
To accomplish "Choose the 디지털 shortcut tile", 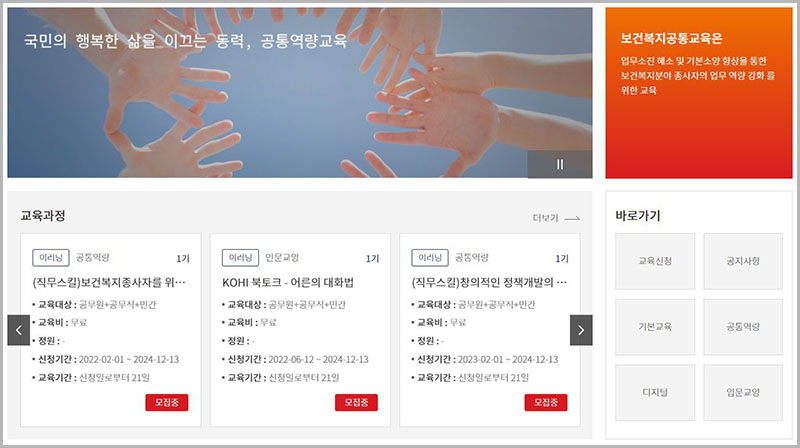I will 655,392.
